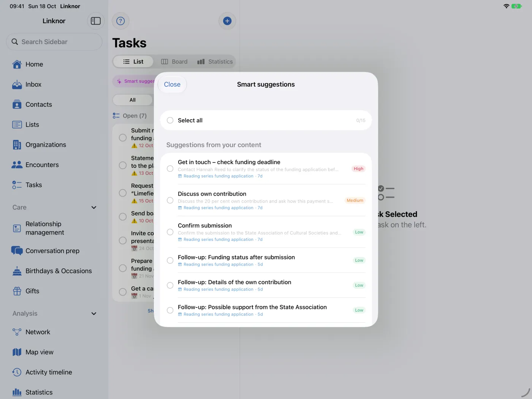Open the Organizations building icon
This screenshot has width=532, height=399.
coord(17,145)
